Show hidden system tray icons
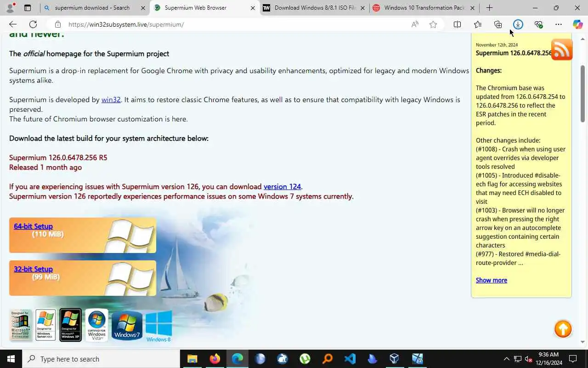The width and height of the screenshot is (588, 368). click(507, 359)
